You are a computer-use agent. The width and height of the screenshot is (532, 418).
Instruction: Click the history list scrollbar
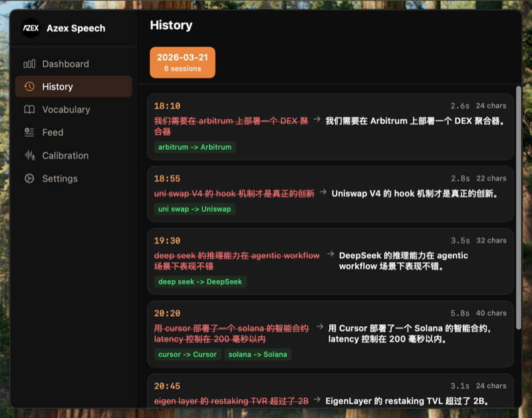coord(518,208)
